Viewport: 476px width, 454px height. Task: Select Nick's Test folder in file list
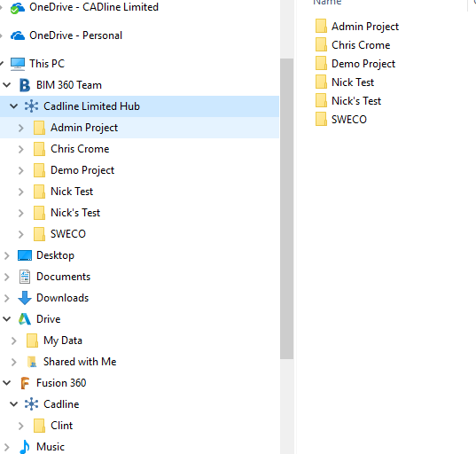356,101
